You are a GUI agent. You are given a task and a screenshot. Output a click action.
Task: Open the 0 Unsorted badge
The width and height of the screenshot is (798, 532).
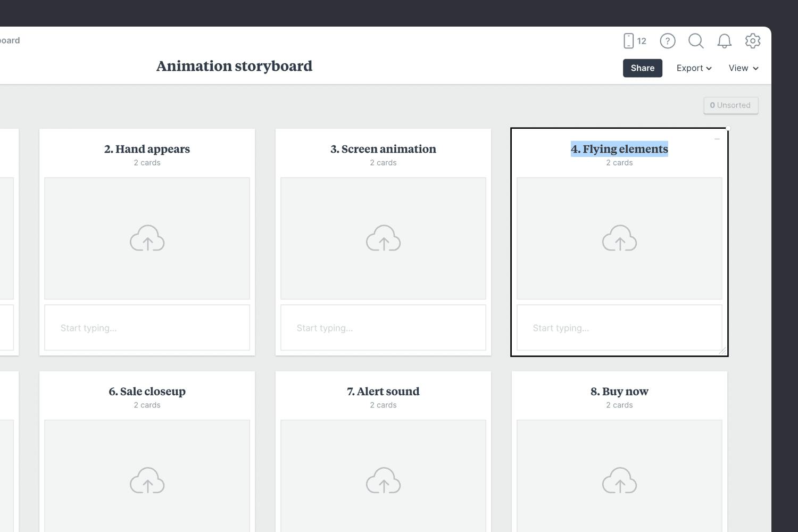(x=731, y=105)
